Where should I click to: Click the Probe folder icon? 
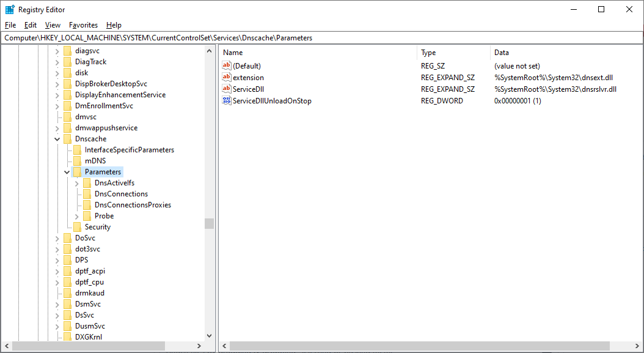[87, 217]
